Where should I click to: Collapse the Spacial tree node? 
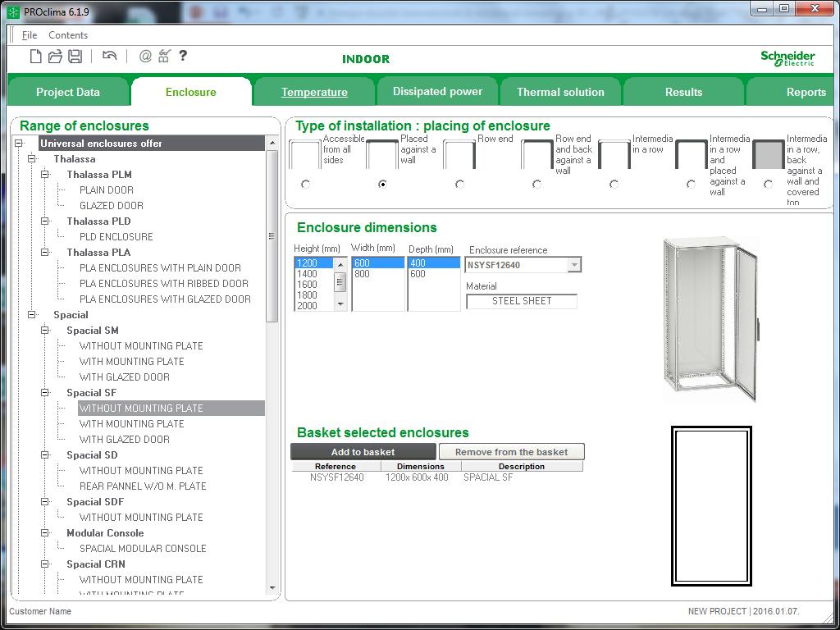[x=32, y=314]
